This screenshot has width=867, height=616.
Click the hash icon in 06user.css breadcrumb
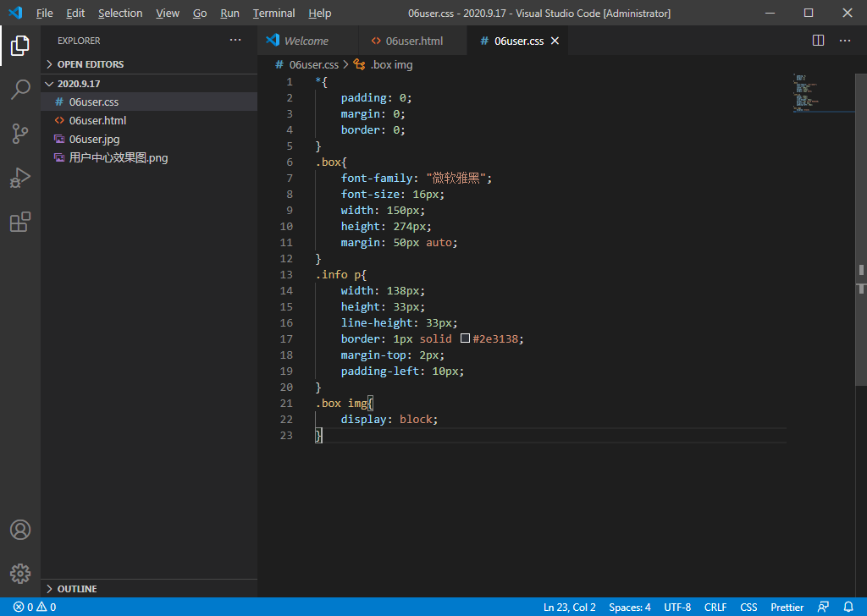(x=279, y=64)
